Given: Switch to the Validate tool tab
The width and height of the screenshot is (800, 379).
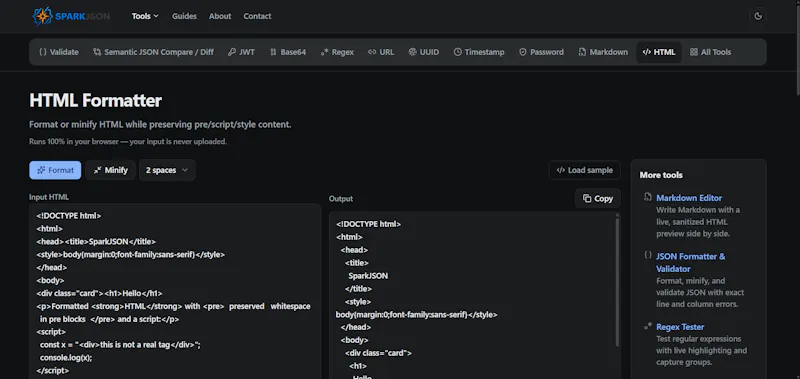Looking at the screenshot, I should click(x=59, y=52).
